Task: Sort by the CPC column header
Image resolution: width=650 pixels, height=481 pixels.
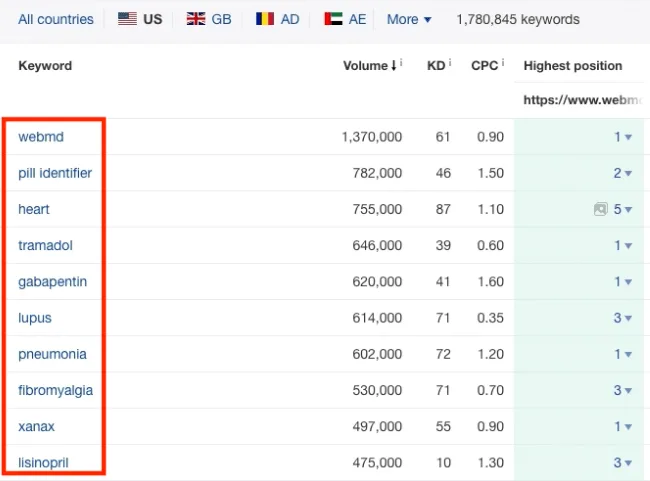Action: click(485, 66)
